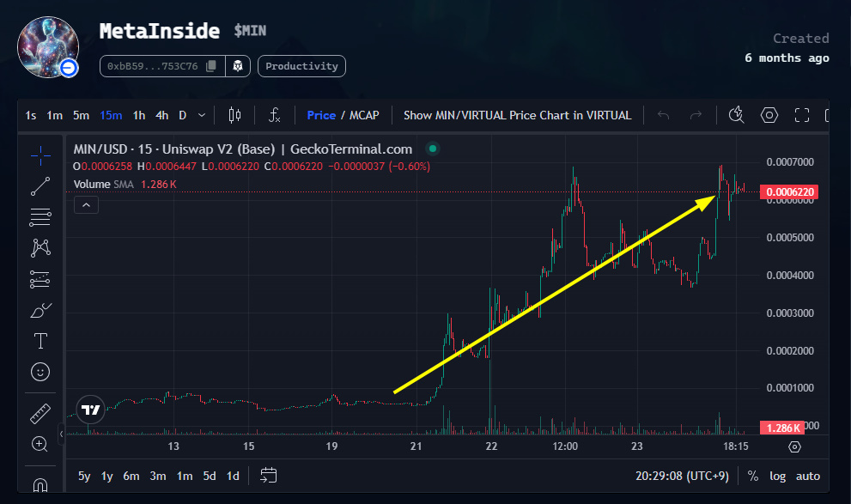The height and width of the screenshot is (504, 851).
Task: Open the emoji icons tool
Action: click(x=40, y=372)
